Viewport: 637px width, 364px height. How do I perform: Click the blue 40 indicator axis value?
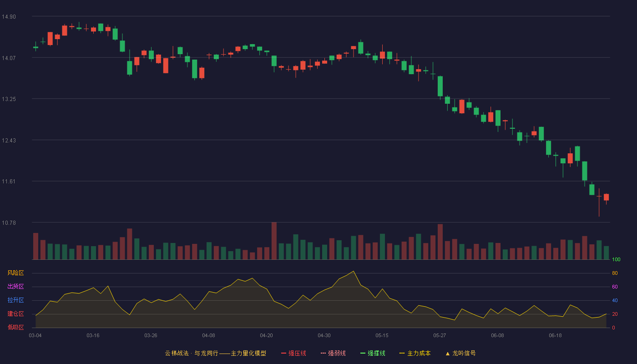pos(615,300)
